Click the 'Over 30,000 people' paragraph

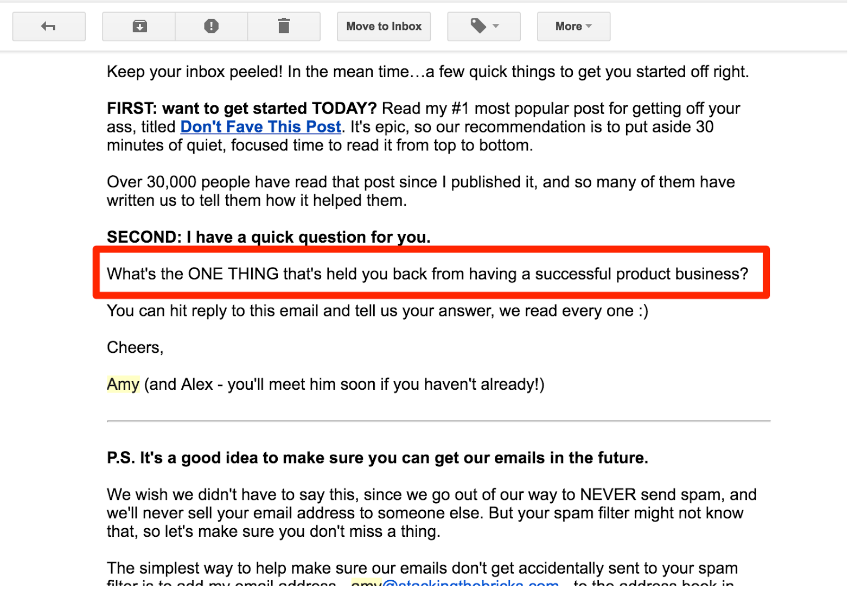click(x=420, y=191)
